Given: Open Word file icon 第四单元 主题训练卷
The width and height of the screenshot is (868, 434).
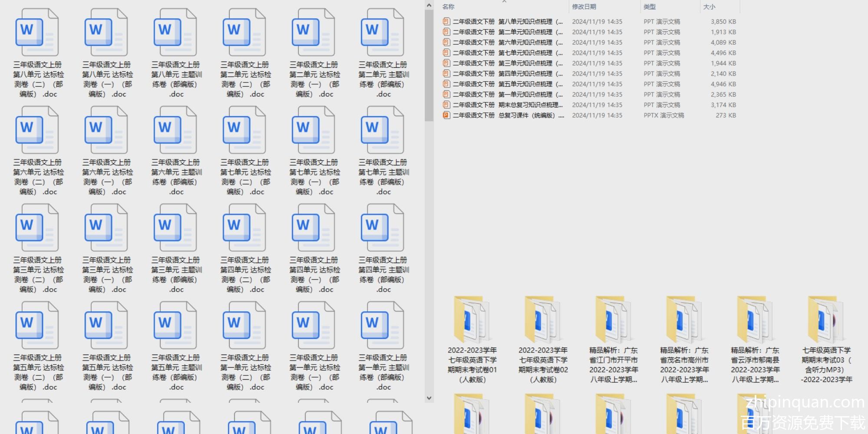Looking at the screenshot, I should tap(382, 228).
